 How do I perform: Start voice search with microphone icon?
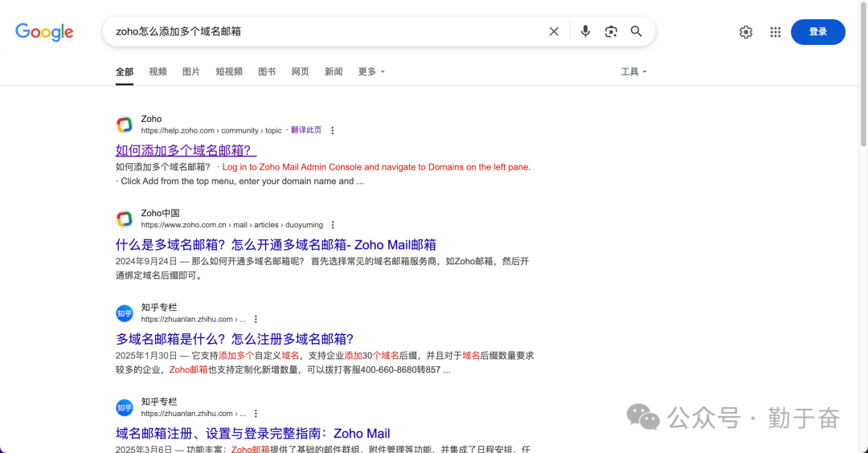coord(585,31)
